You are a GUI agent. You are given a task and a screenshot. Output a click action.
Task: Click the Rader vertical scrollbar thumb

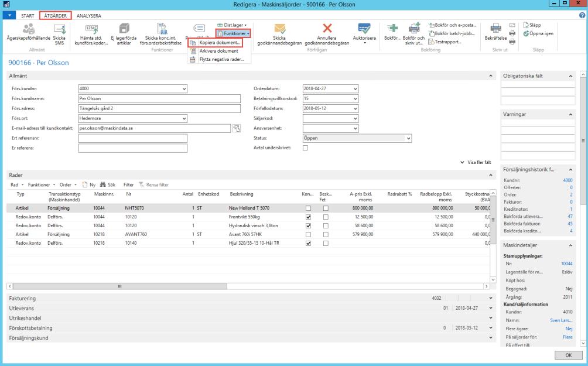[493, 220]
